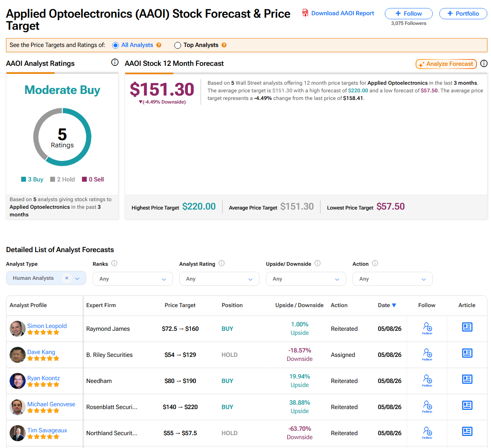This screenshot has width=491, height=448.
Task: Click Ryan Koontz's profile photo
Action: pos(18,381)
